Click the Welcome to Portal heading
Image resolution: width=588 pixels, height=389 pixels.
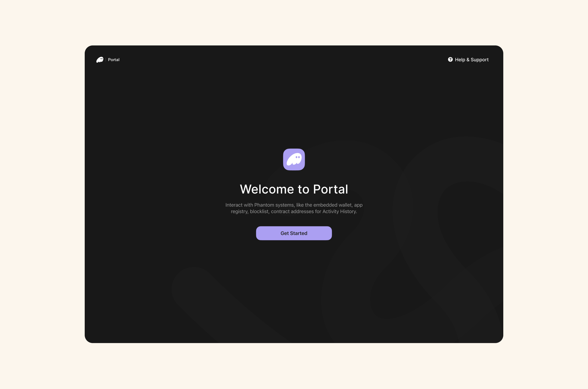tap(294, 189)
